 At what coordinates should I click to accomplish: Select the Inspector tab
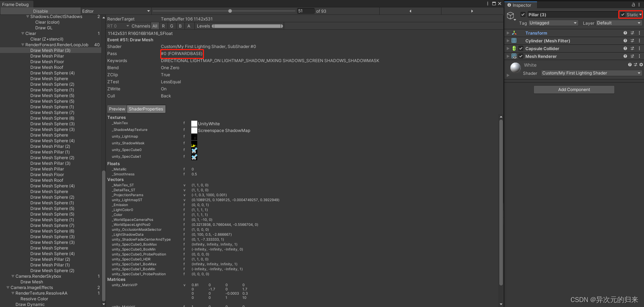click(520, 5)
